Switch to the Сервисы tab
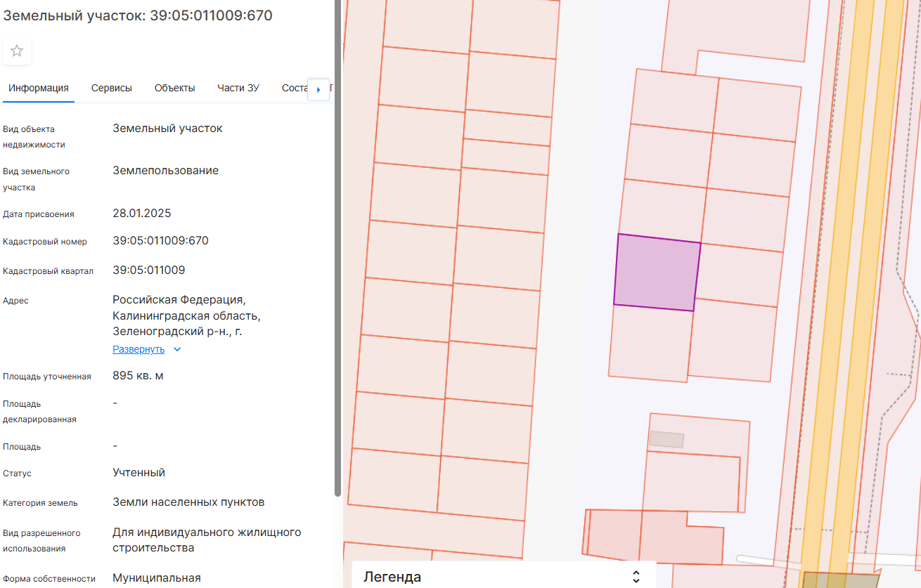 coord(112,88)
